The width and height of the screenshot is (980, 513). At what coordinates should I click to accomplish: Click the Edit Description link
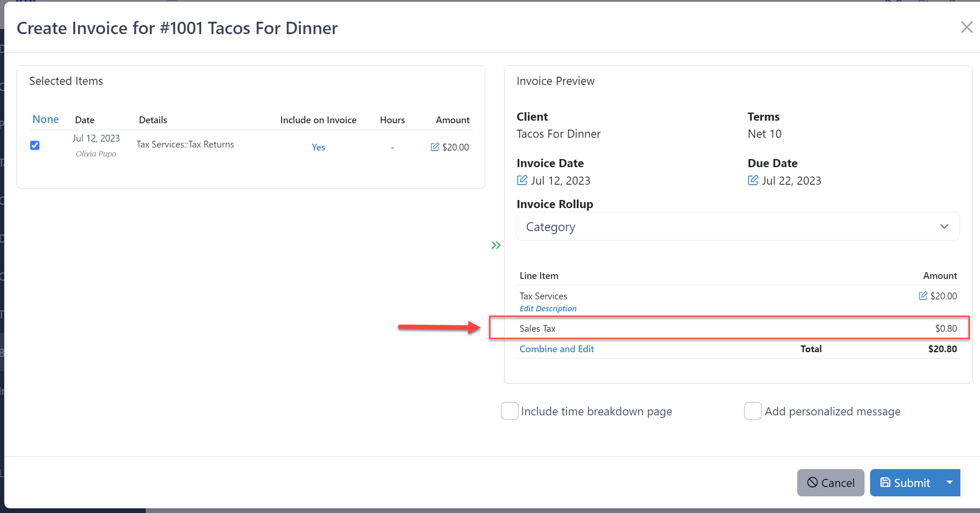(x=547, y=308)
